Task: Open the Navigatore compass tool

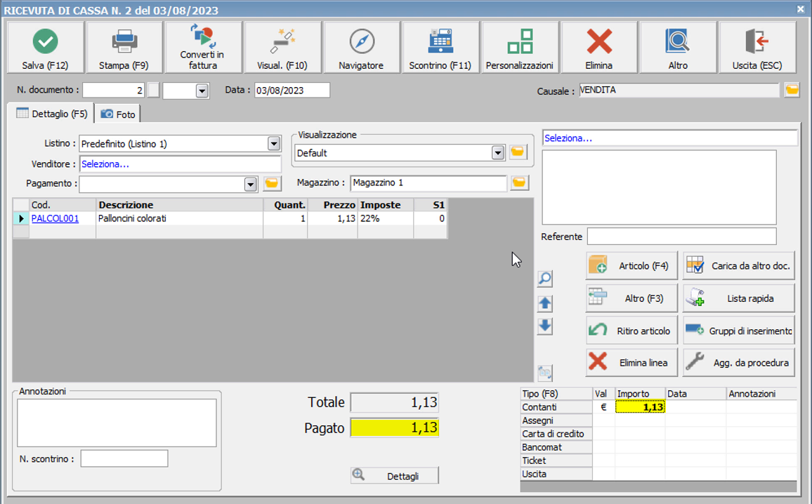Action: pos(361,47)
